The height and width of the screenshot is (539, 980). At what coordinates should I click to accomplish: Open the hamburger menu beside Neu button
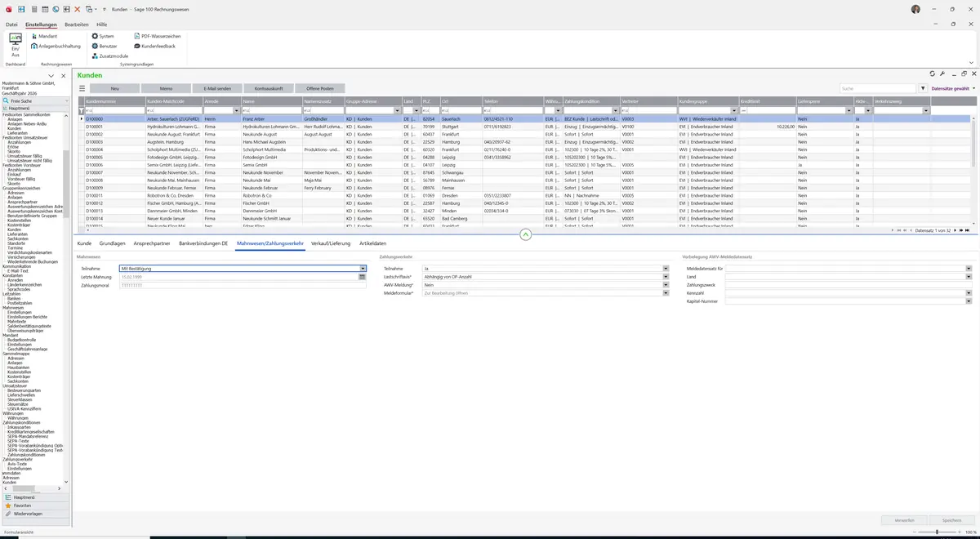[82, 88]
